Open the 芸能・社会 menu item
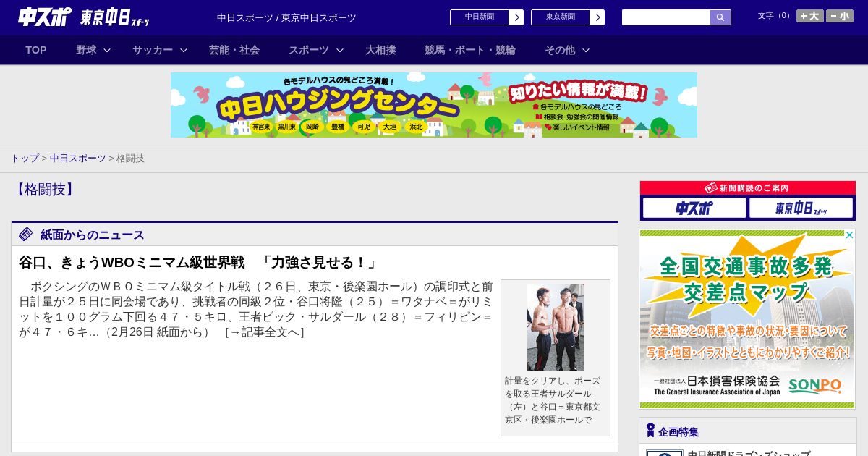The image size is (868, 456). [x=234, y=50]
